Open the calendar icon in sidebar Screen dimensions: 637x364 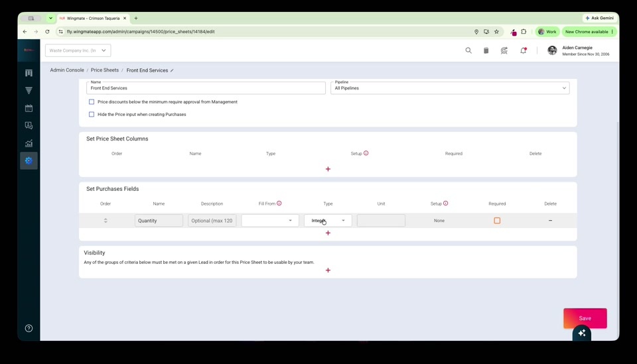coord(29,108)
